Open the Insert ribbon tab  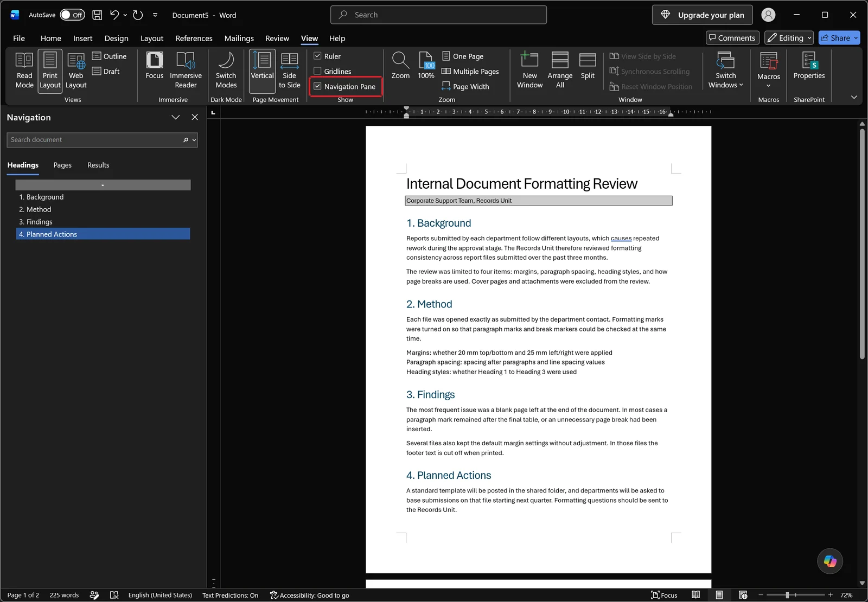[x=83, y=38]
